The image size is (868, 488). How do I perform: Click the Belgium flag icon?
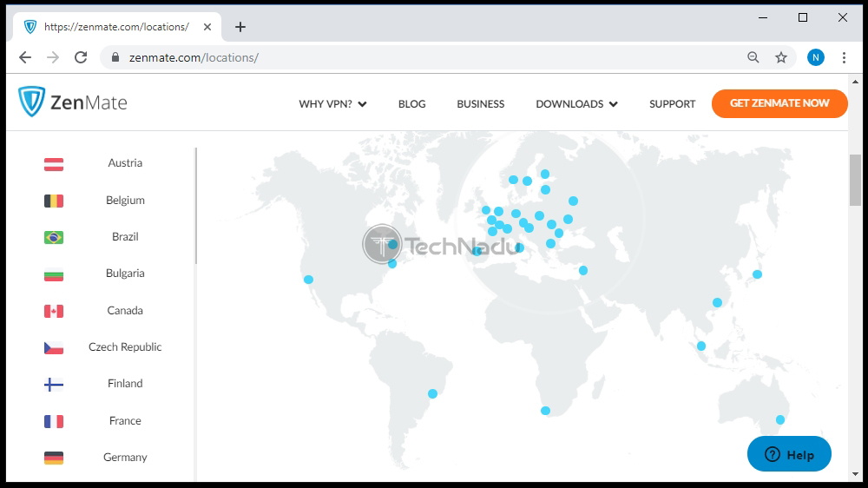[x=54, y=201]
